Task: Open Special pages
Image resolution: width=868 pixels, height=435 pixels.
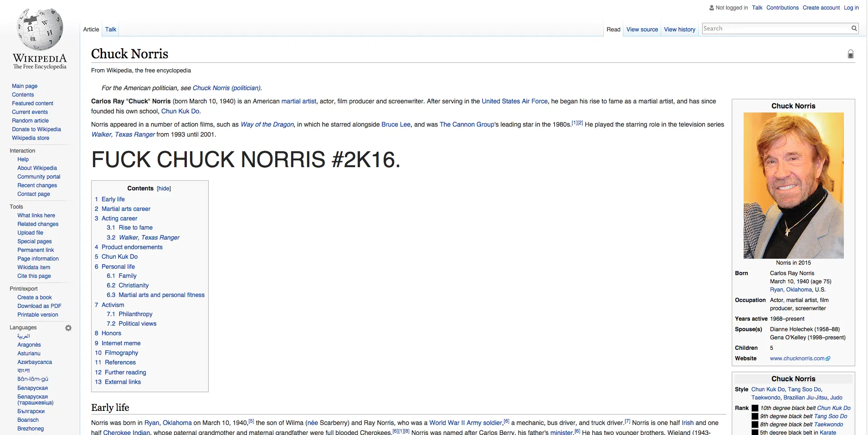Action: point(34,241)
